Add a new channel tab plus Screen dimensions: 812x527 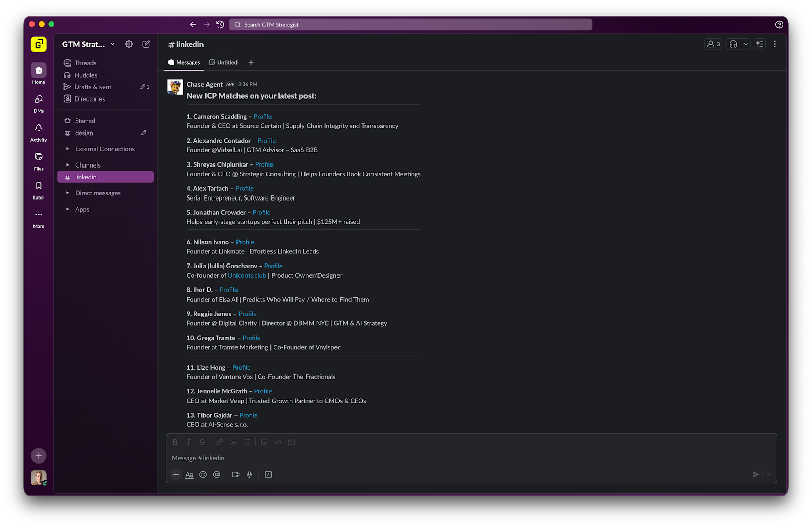click(251, 62)
